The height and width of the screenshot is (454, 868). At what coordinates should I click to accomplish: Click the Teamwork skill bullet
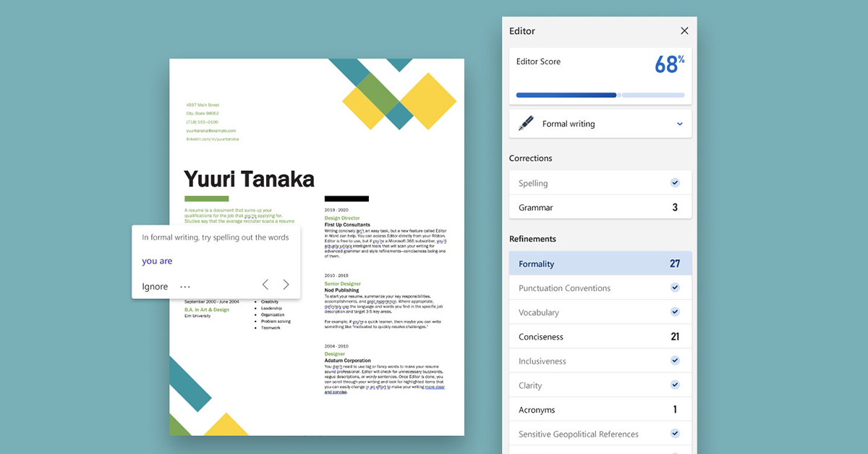271,328
